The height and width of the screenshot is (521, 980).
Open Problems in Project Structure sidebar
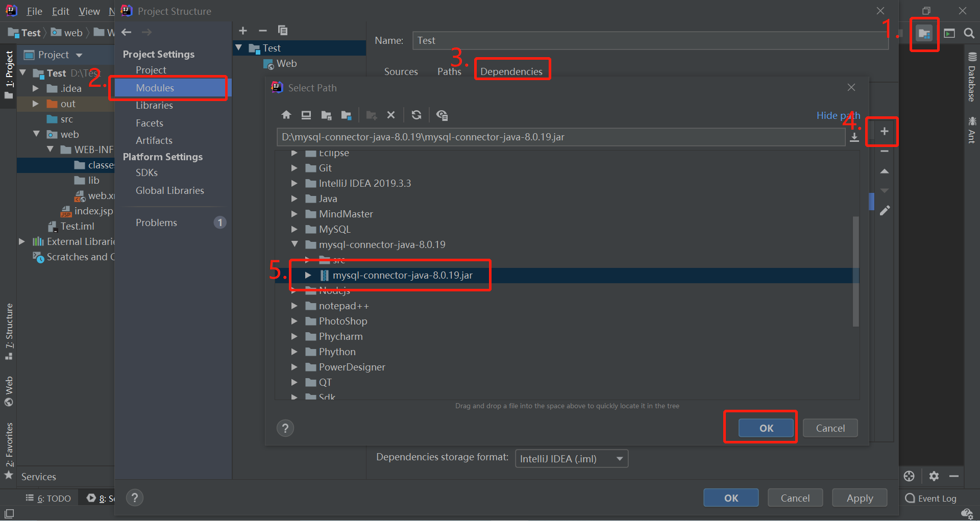point(156,222)
